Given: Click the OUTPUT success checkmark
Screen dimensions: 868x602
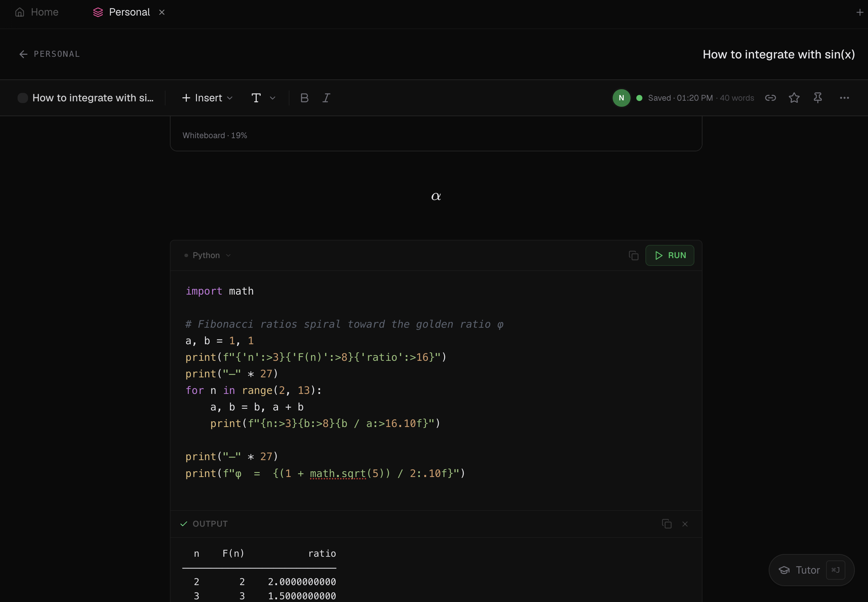Looking at the screenshot, I should click(184, 524).
